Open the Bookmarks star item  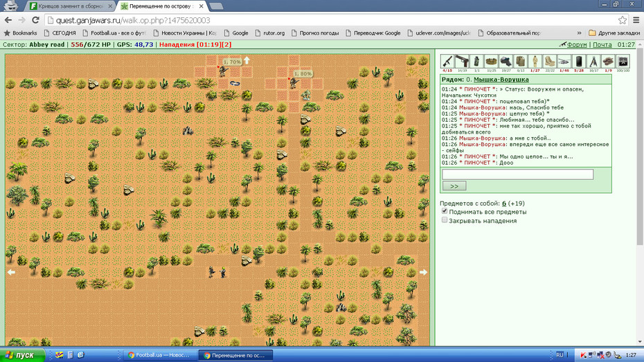point(21,33)
